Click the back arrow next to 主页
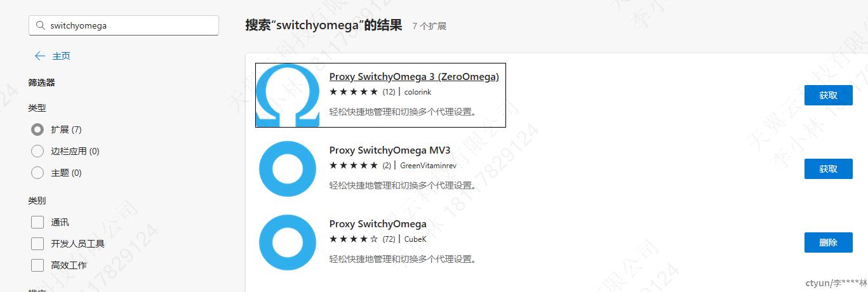The image size is (868, 292). (x=40, y=56)
